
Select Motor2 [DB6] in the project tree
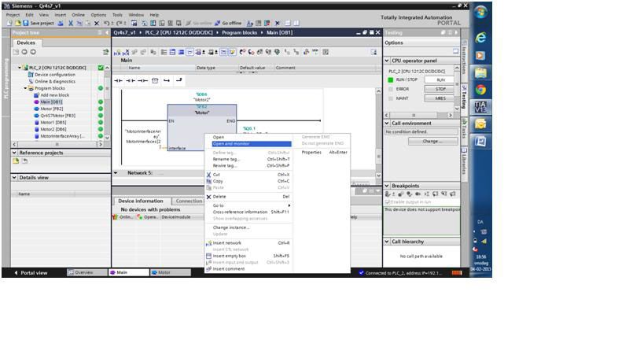coord(53,129)
